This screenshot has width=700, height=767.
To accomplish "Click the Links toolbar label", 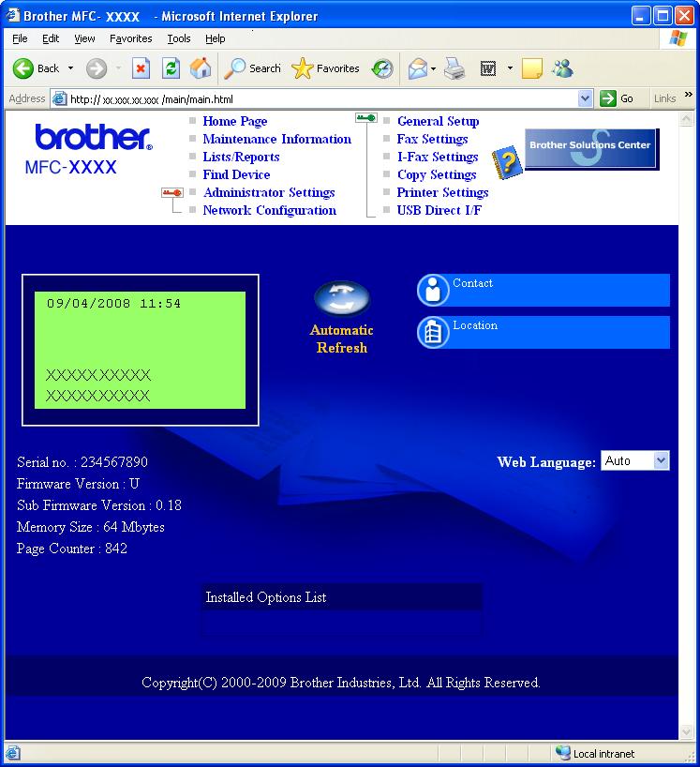I will 664,98.
